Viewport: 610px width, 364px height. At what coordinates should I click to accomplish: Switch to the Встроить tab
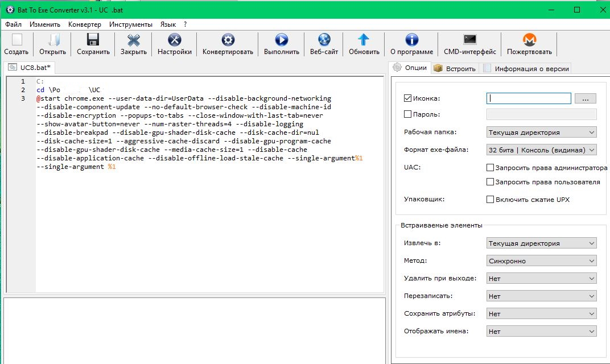455,68
